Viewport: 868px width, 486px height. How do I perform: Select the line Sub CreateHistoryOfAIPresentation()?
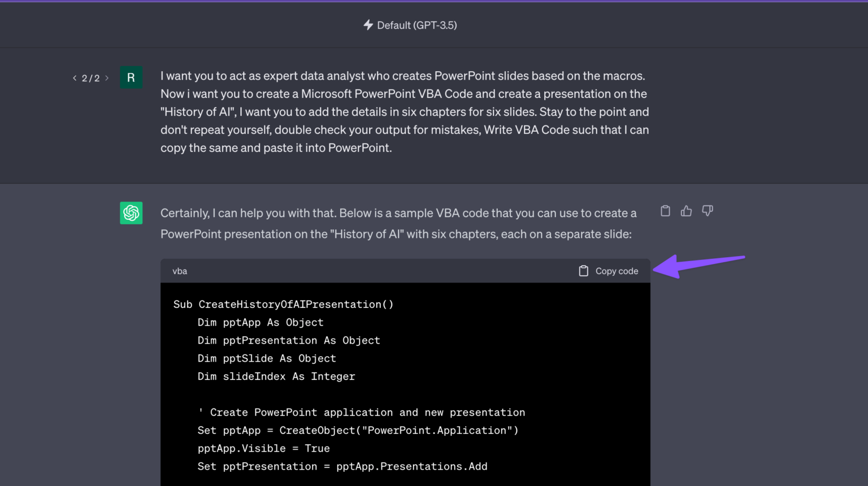coord(283,304)
